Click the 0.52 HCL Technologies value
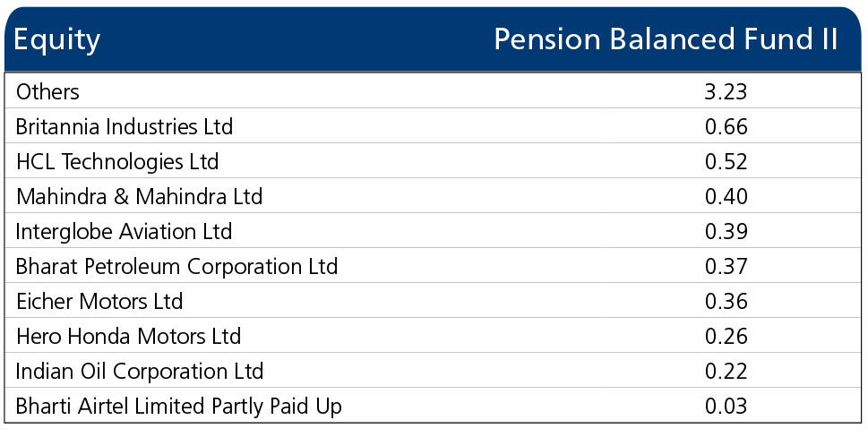Image resolution: width=868 pixels, height=437 pixels. 726,162
